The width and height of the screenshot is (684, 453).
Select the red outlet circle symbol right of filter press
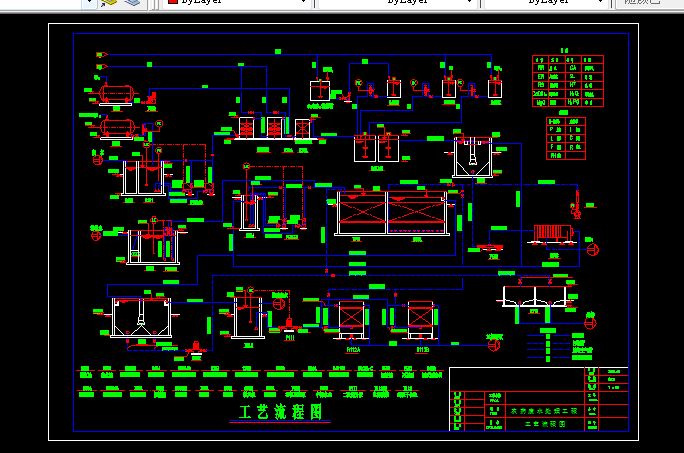pos(593,250)
